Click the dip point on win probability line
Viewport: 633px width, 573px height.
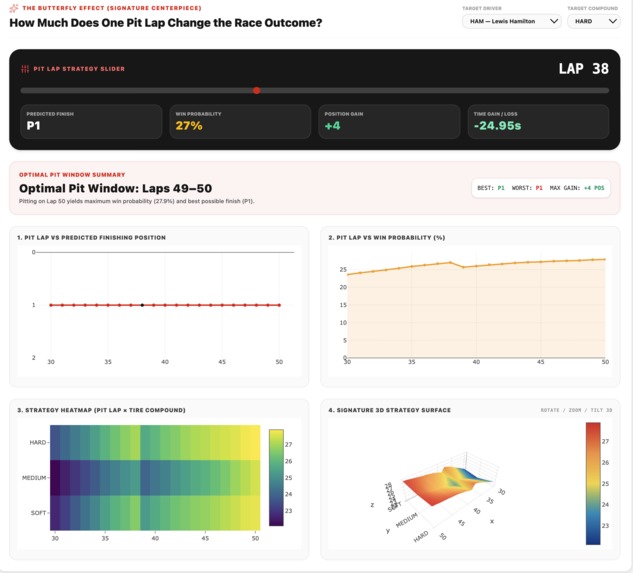click(x=463, y=267)
